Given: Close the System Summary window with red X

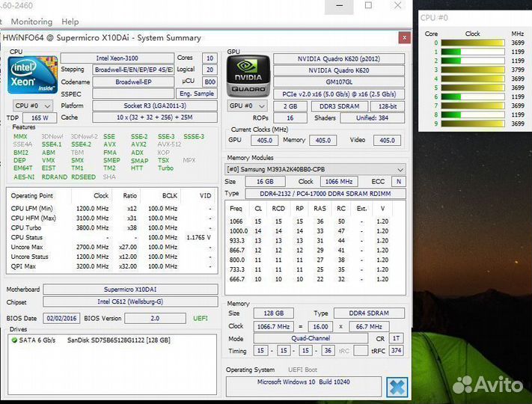Looking at the screenshot, I should (x=404, y=37).
